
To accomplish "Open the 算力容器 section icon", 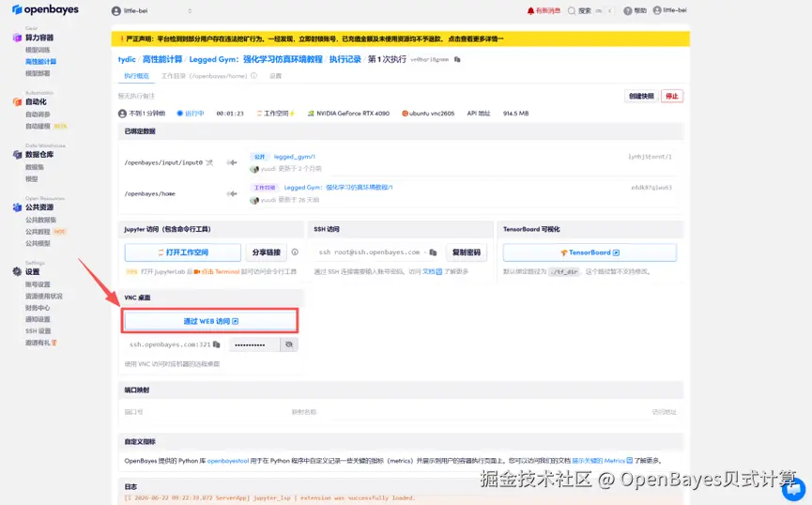I will pos(17,38).
